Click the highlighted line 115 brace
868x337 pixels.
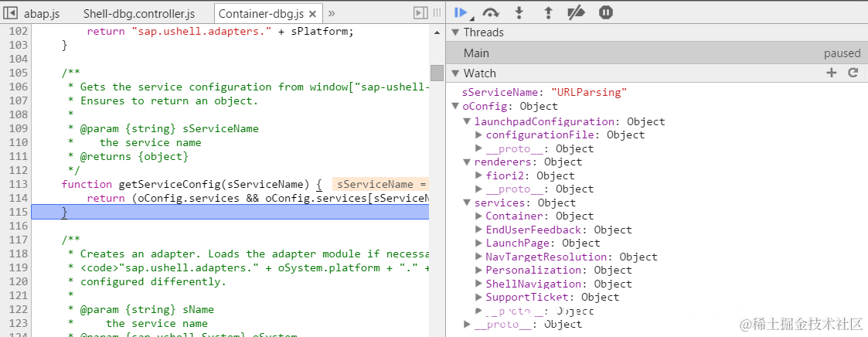tap(64, 212)
